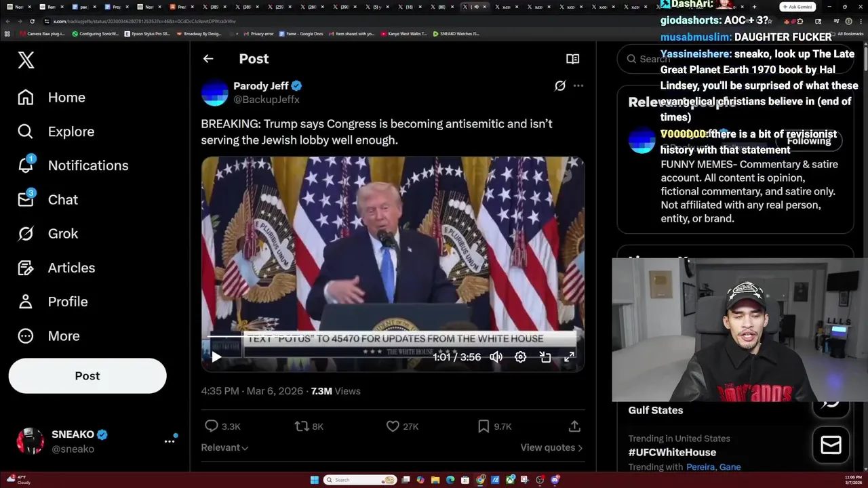Like the post with 27K likes

pos(402,426)
